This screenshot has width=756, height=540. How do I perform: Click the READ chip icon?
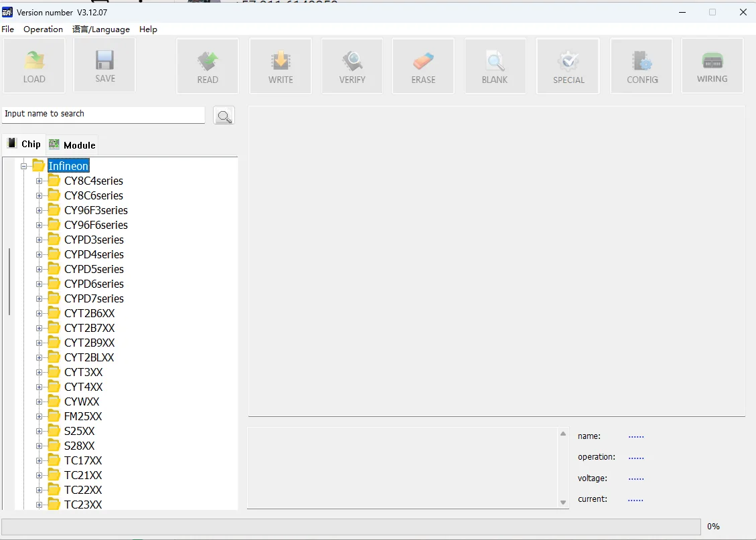click(x=208, y=61)
